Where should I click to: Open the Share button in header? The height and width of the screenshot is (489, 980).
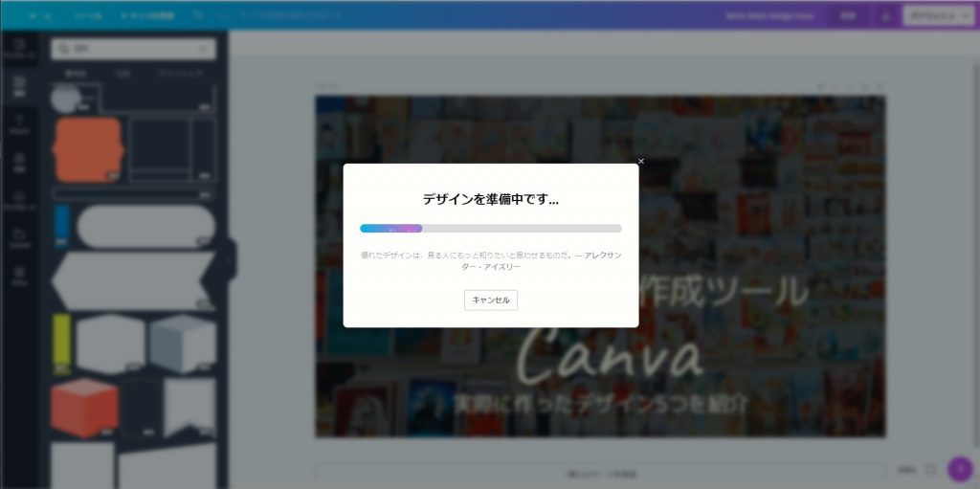(x=848, y=15)
